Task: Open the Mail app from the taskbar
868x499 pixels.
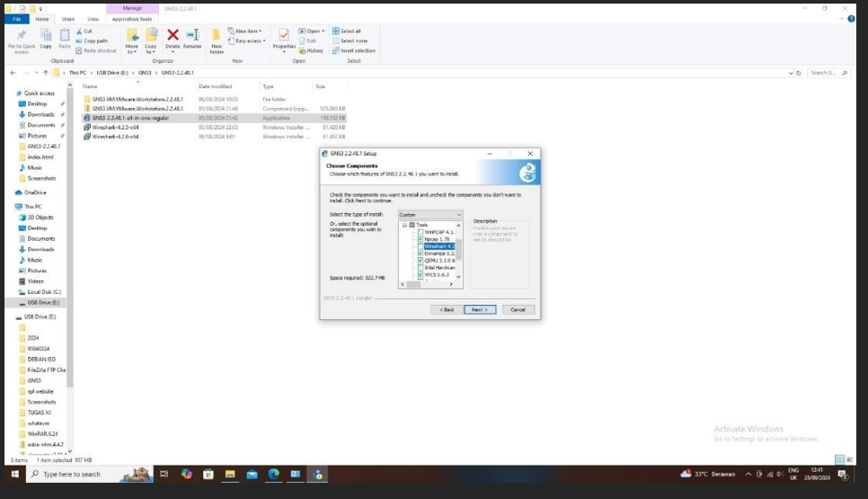Action: tap(252, 474)
